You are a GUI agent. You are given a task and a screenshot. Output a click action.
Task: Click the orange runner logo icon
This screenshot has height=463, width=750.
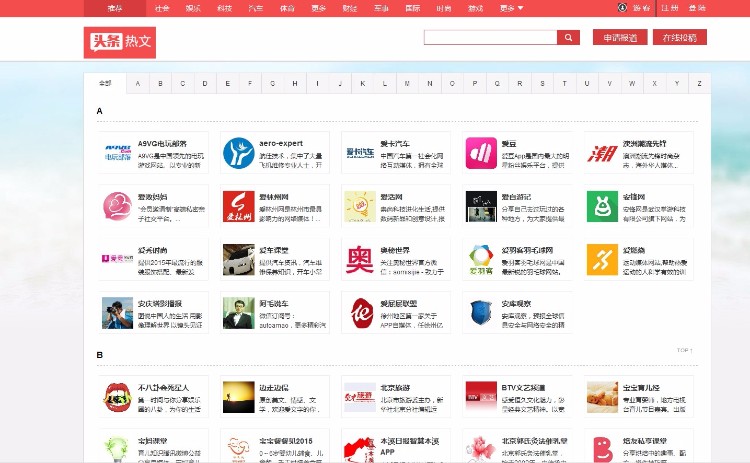click(x=602, y=260)
